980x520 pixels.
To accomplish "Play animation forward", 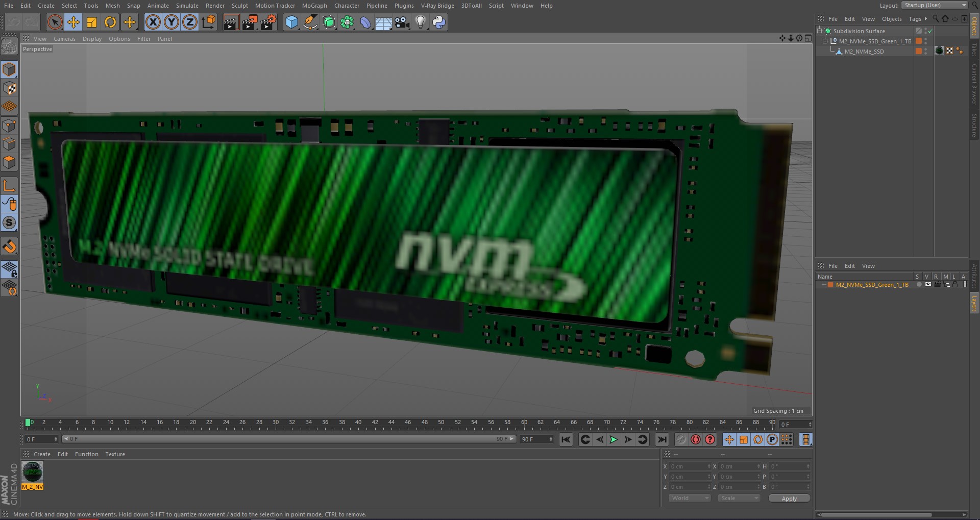I will pyautogui.click(x=614, y=439).
